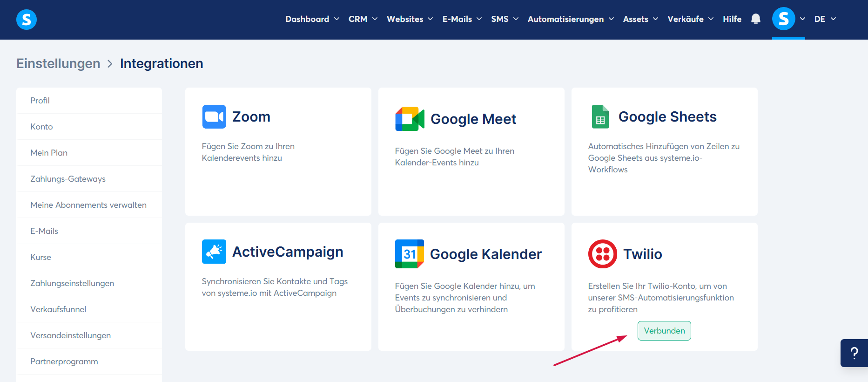Select Profil in the settings sidebar
This screenshot has width=868, height=382.
89,101
